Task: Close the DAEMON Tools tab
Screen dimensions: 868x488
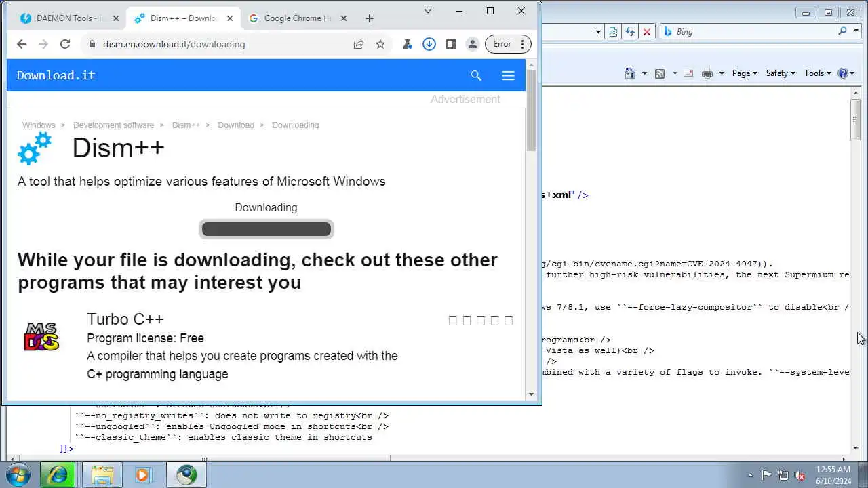Action: point(115,18)
